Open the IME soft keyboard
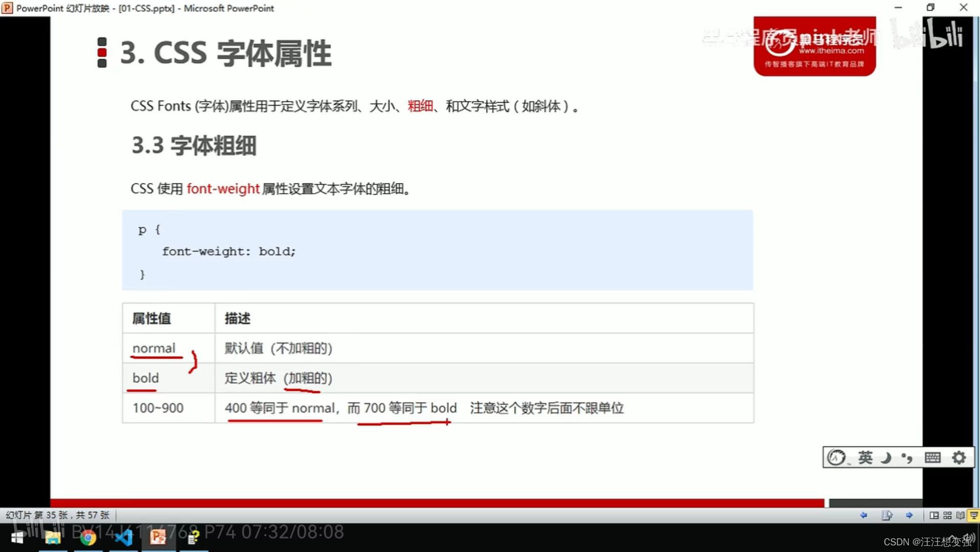 click(932, 457)
